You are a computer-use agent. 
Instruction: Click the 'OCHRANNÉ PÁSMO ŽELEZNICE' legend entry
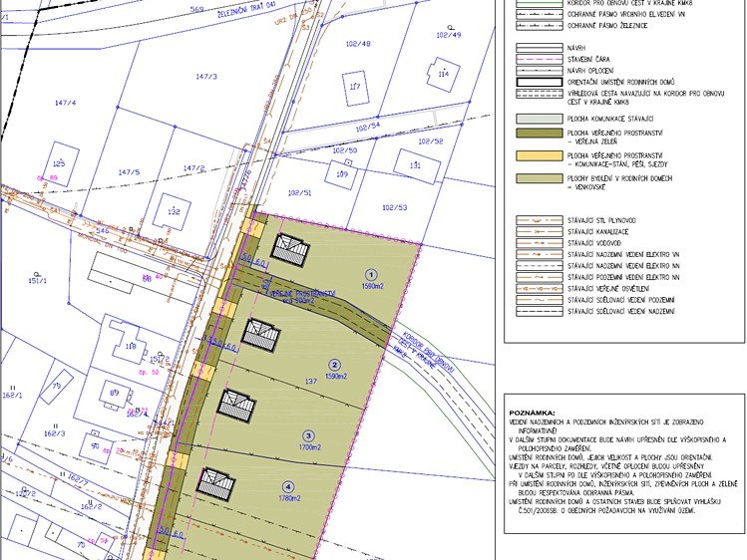(x=607, y=26)
